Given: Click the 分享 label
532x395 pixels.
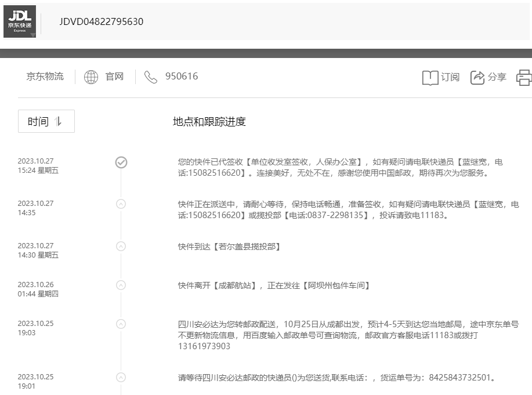Looking at the screenshot, I should coord(497,77).
